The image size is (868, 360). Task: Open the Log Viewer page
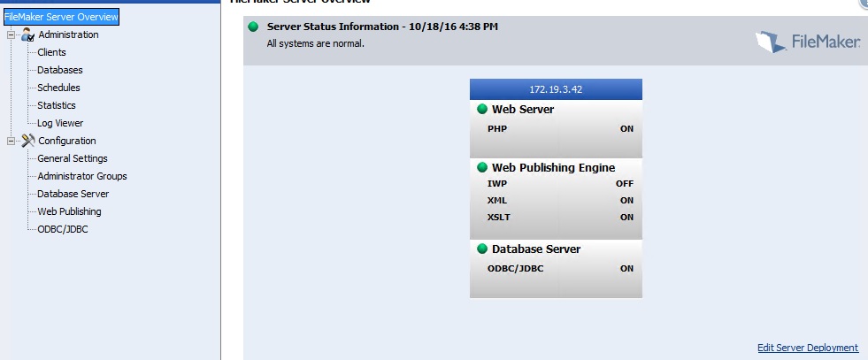click(60, 123)
